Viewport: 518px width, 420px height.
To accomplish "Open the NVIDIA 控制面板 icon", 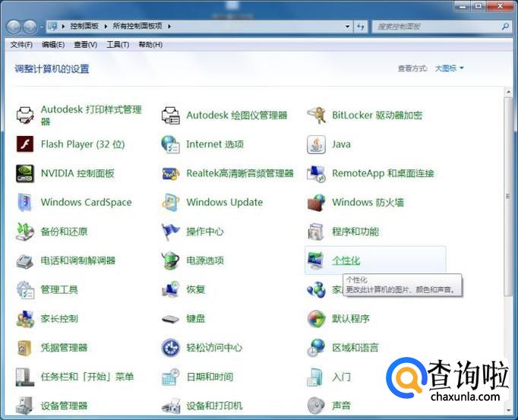I will tap(25, 173).
